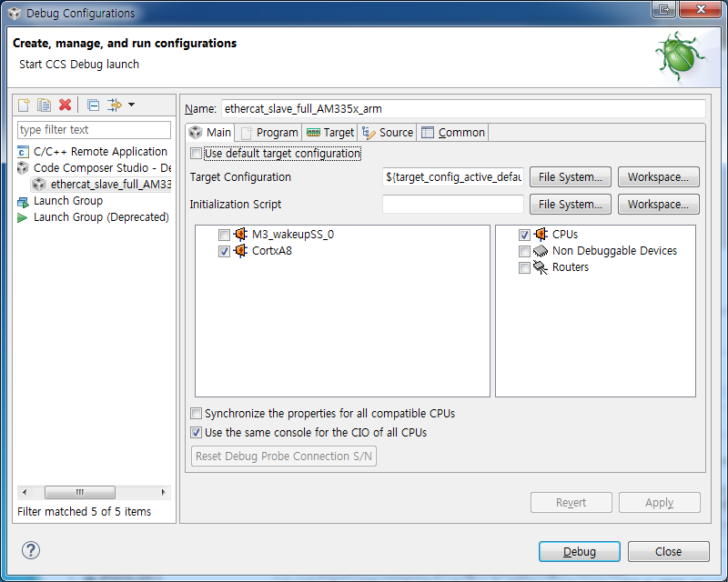Click the C/C++ Remote Application icon
The image size is (728, 582).
pos(23,152)
